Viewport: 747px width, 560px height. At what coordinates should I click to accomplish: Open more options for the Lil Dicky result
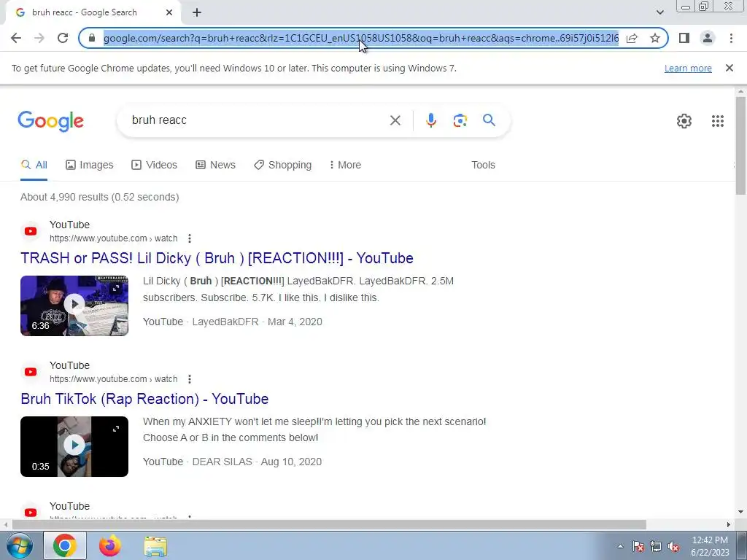click(x=190, y=238)
